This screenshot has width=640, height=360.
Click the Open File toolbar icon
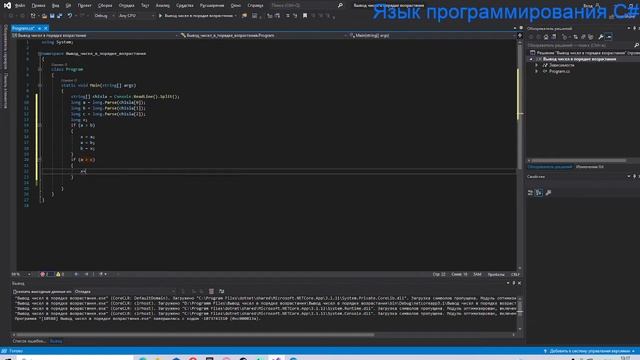(x=44, y=16)
